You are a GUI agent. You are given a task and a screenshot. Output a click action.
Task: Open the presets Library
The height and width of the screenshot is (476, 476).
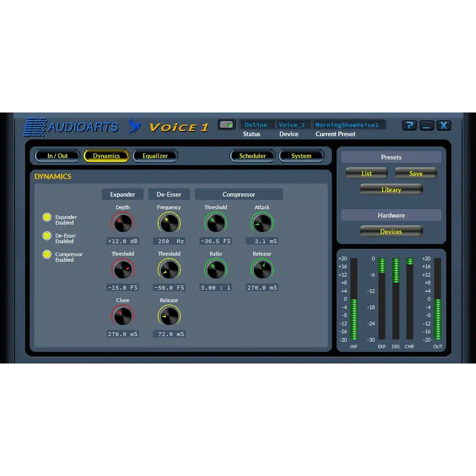point(391,190)
